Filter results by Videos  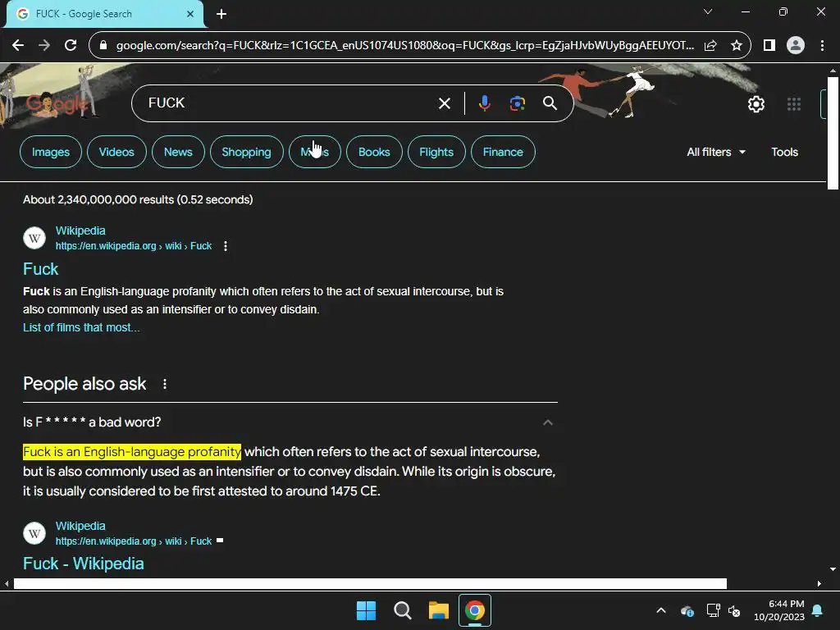(116, 152)
